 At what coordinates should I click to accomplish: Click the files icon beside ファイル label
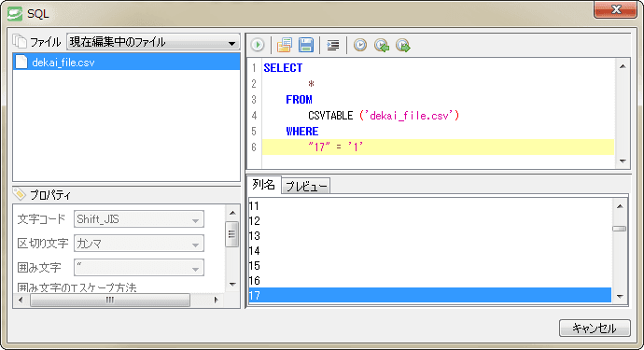click(x=20, y=41)
